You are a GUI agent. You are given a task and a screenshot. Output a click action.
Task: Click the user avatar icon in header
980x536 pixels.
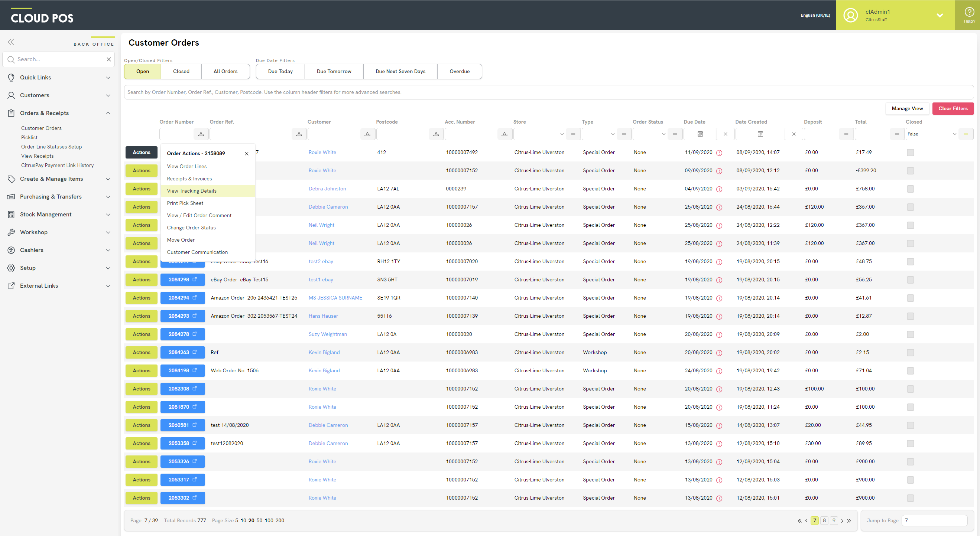850,15
